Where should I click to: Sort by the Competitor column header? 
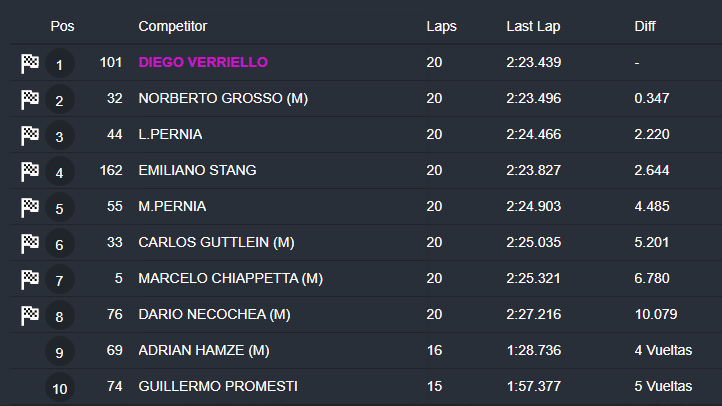coord(172,26)
